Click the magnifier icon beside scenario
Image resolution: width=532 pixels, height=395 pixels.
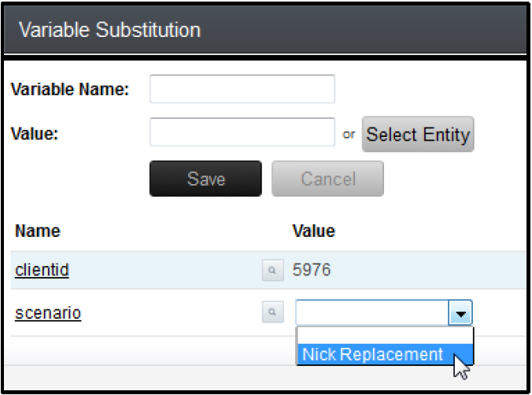[272, 313]
